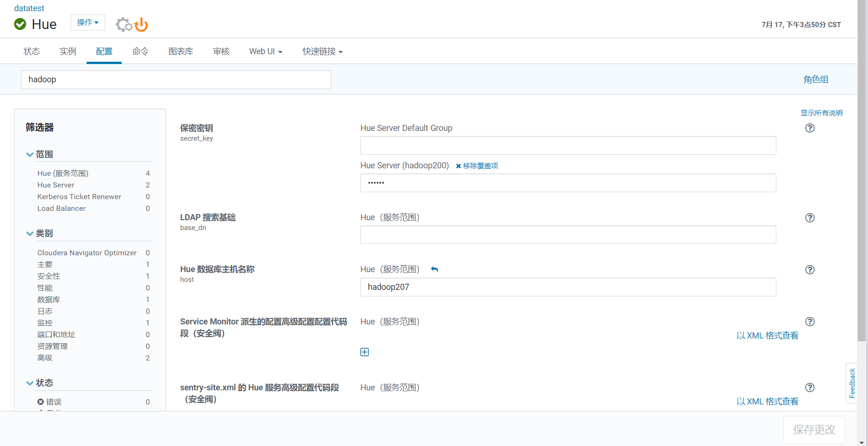Viewport: 868px width, 446px height.
Task: Click 显示所有说明 to show all descriptions
Action: click(x=822, y=113)
